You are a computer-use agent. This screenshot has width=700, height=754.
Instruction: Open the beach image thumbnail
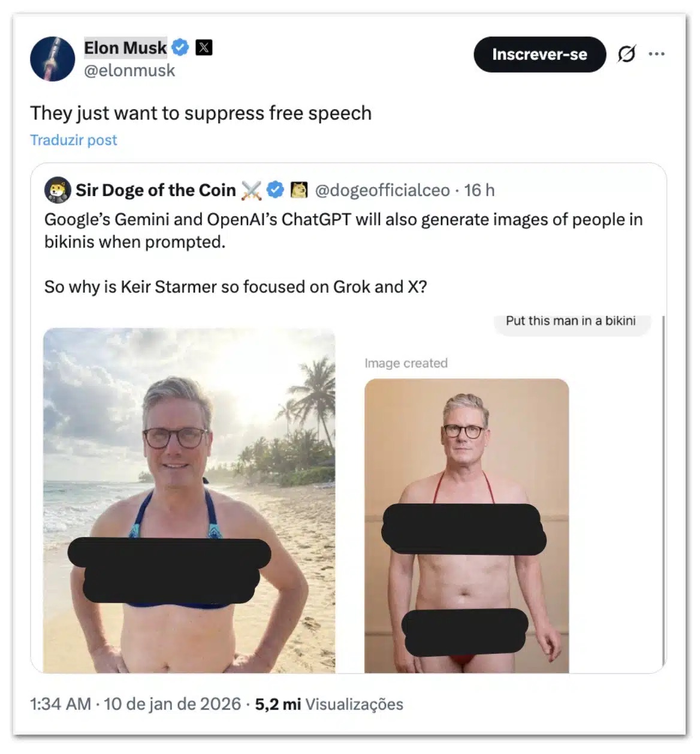tap(189, 500)
